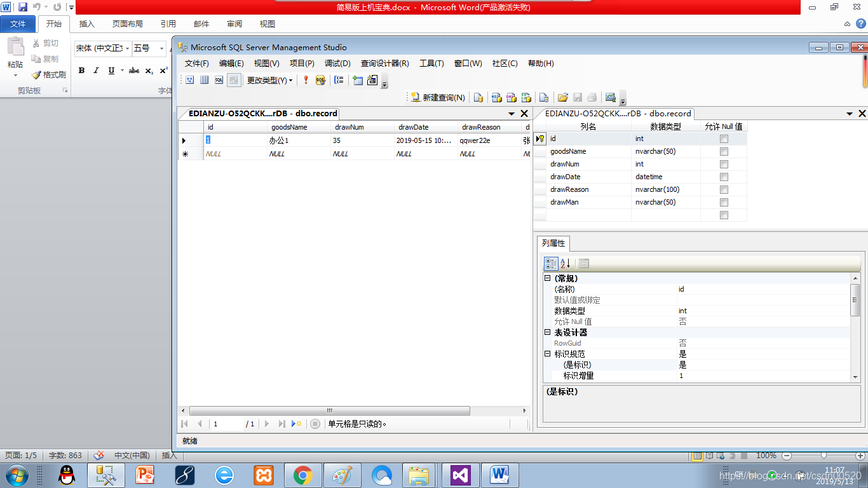The image size is (868, 488).
Task: Click Word's Italic formatting button
Action: point(96,71)
